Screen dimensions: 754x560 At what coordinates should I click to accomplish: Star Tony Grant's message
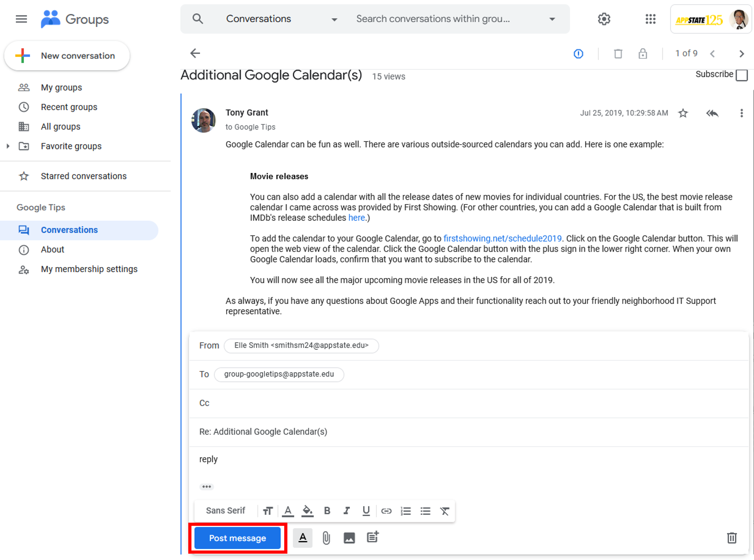(683, 113)
